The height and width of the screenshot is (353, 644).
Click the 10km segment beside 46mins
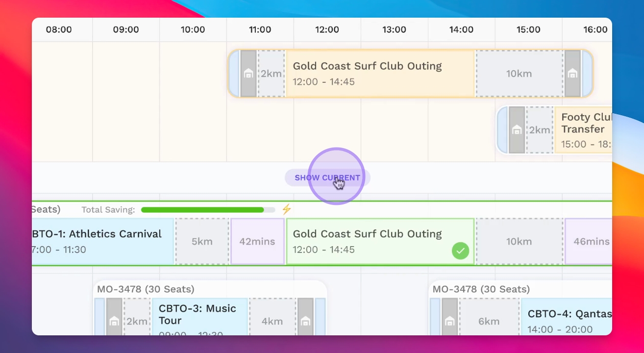click(x=519, y=242)
